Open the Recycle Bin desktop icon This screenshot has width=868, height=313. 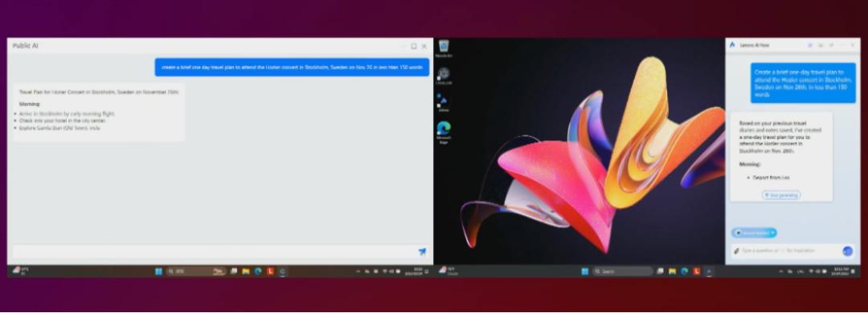click(x=444, y=49)
